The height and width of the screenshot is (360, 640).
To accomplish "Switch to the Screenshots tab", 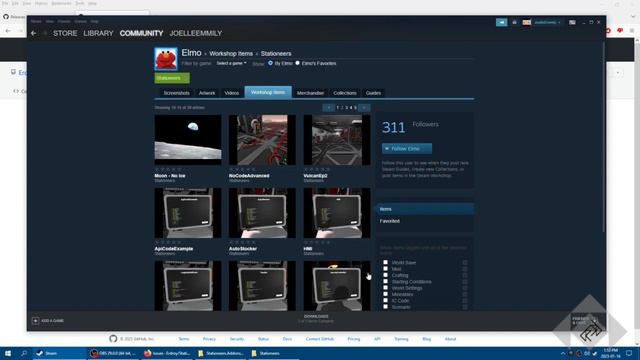I will [176, 93].
